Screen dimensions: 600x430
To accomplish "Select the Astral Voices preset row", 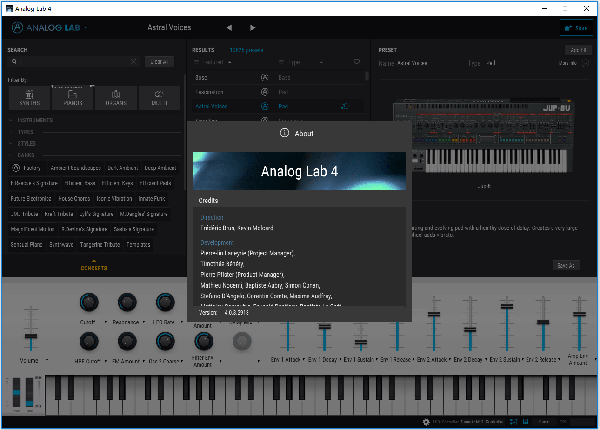I will pyautogui.click(x=277, y=106).
